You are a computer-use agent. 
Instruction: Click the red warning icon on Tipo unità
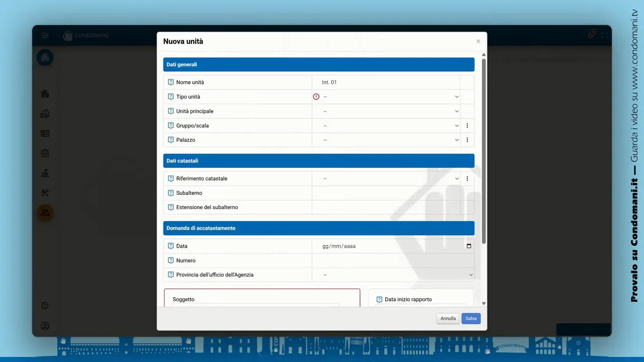316,97
